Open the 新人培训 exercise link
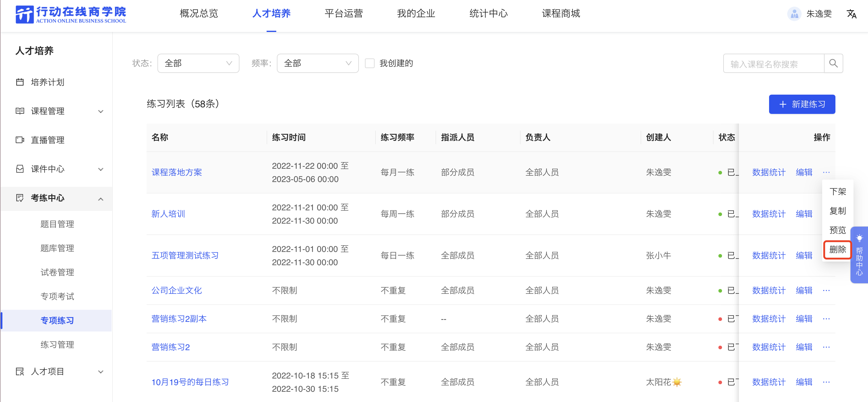Viewport: 868px width, 402px height. (168, 214)
